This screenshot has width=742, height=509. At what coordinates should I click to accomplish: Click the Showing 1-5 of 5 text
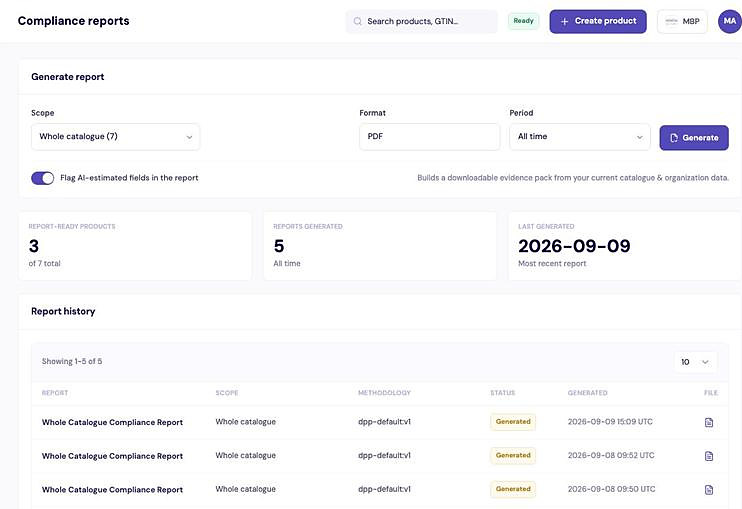pos(72,361)
